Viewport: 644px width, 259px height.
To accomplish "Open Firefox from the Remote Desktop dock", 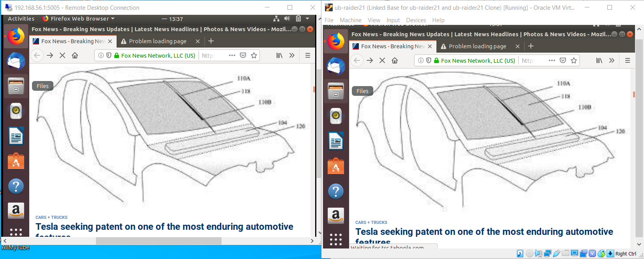I will pyautogui.click(x=16, y=37).
